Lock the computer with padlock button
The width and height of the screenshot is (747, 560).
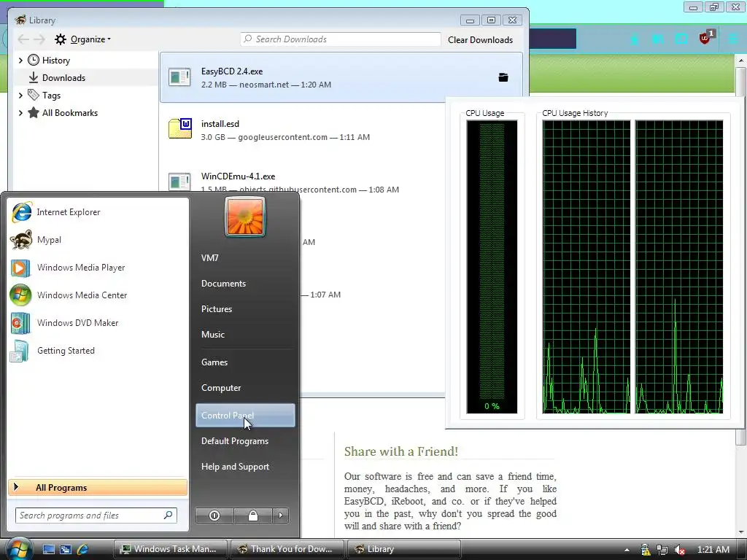click(x=253, y=516)
